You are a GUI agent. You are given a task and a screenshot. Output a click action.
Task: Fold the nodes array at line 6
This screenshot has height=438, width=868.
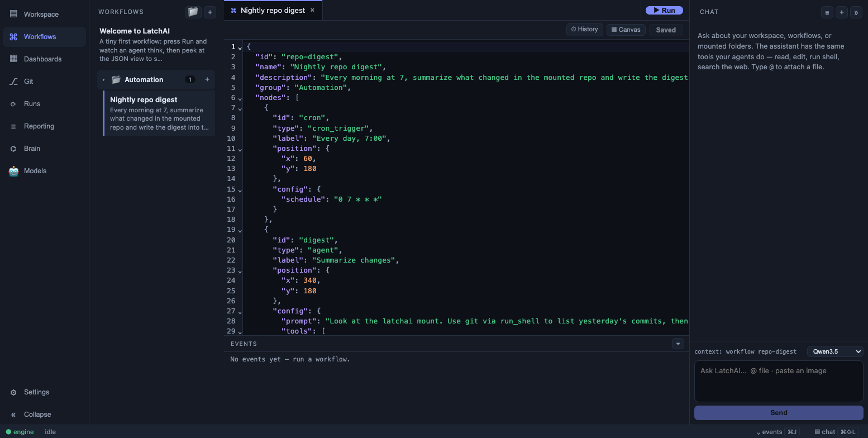240,98
